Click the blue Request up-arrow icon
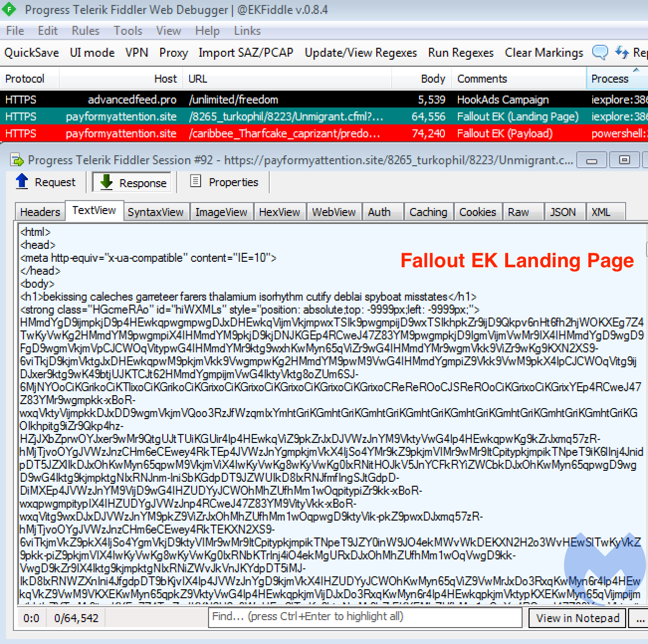The height and width of the screenshot is (644, 648). point(22,182)
